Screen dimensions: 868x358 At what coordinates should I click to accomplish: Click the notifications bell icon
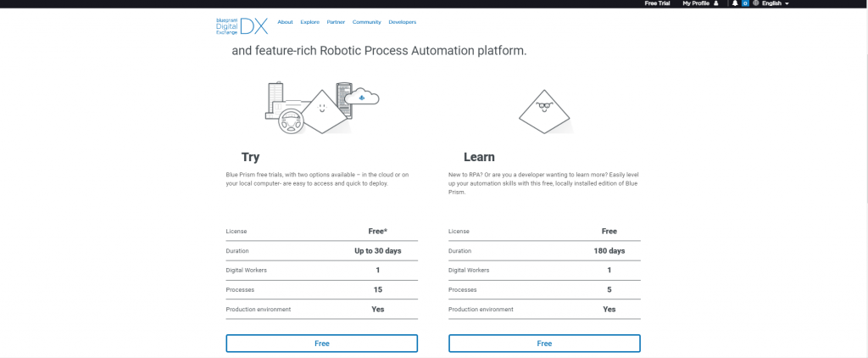tap(735, 3)
